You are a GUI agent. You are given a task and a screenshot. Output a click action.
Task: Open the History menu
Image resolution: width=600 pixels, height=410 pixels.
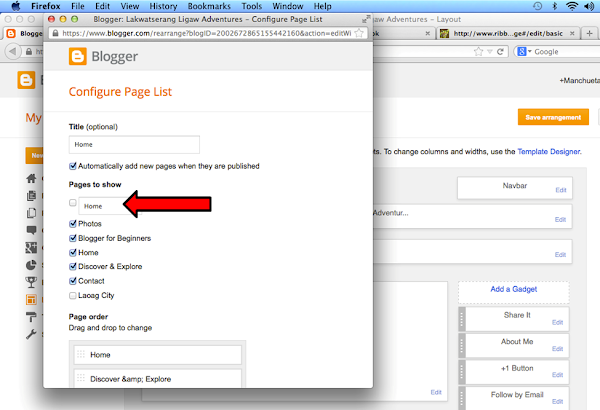click(163, 6)
